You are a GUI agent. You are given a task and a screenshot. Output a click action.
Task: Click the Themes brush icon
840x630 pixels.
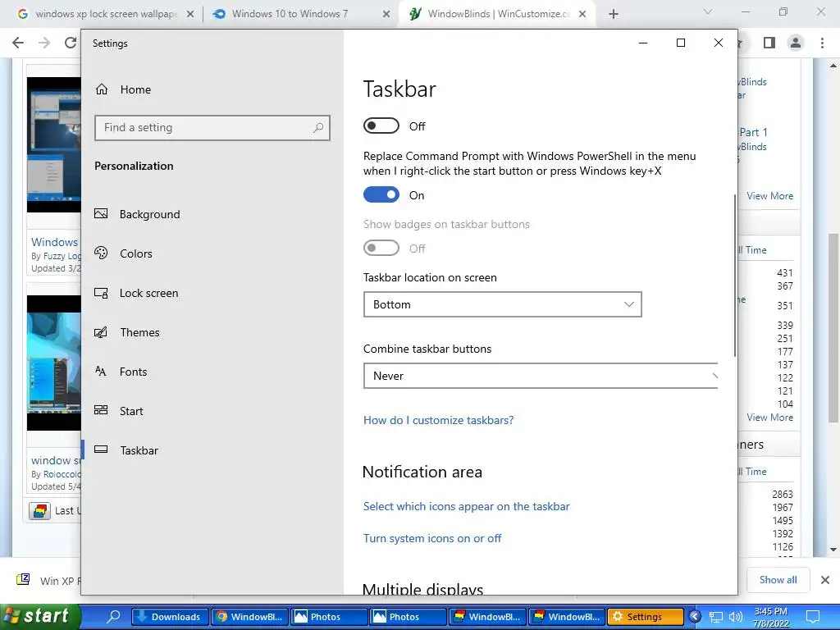point(101,332)
